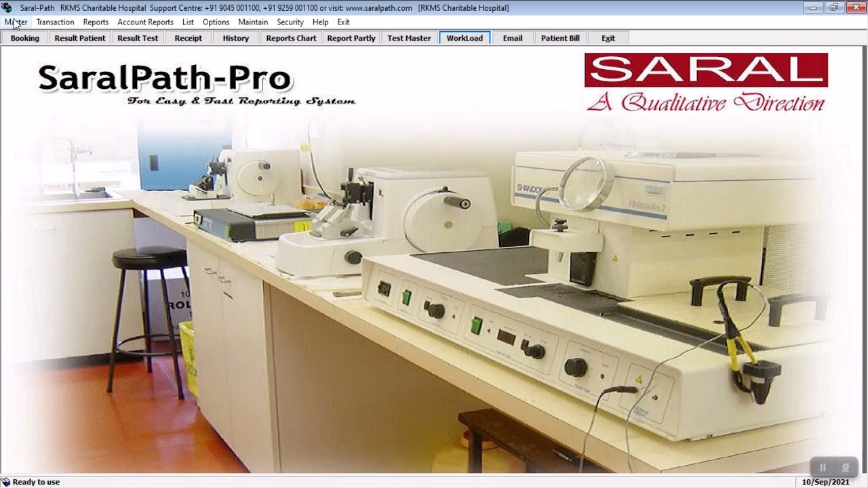Viewport: 868px width, 488px height.
Task: Open the Account Reports menu
Action: tap(145, 22)
